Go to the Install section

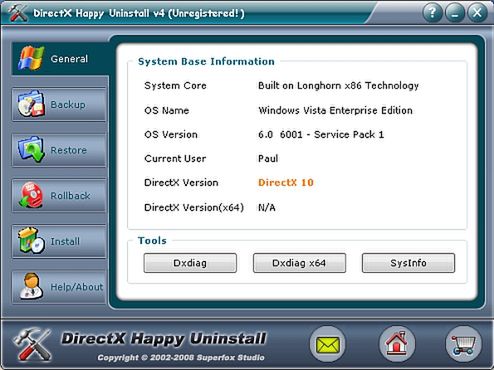[x=59, y=241]
